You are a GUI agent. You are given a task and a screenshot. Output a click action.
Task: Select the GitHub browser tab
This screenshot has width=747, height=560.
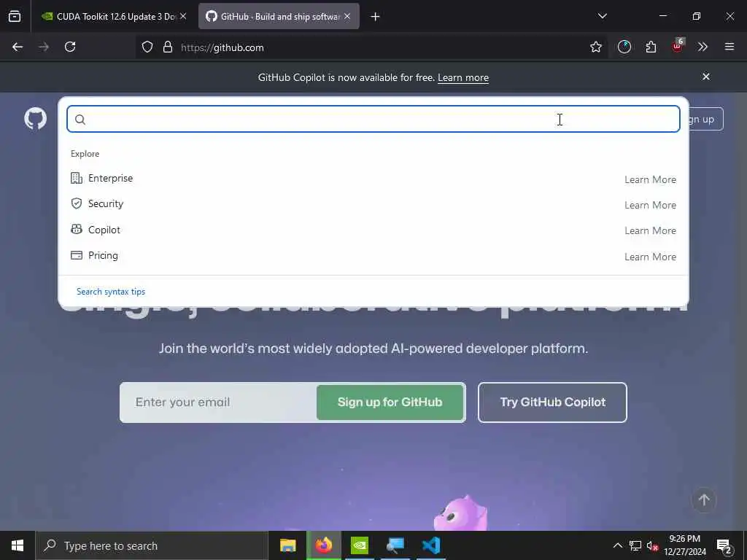pyautogui.click(x=279, y=17)
